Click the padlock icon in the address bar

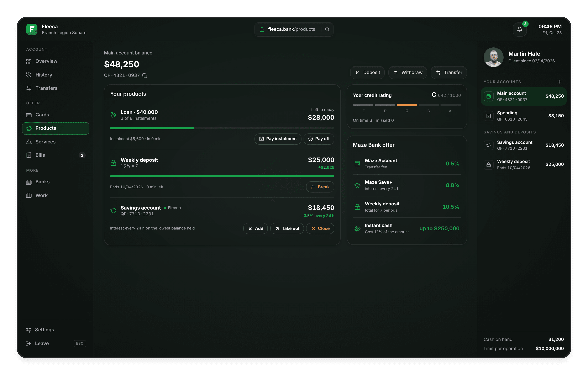click(262, 30)
